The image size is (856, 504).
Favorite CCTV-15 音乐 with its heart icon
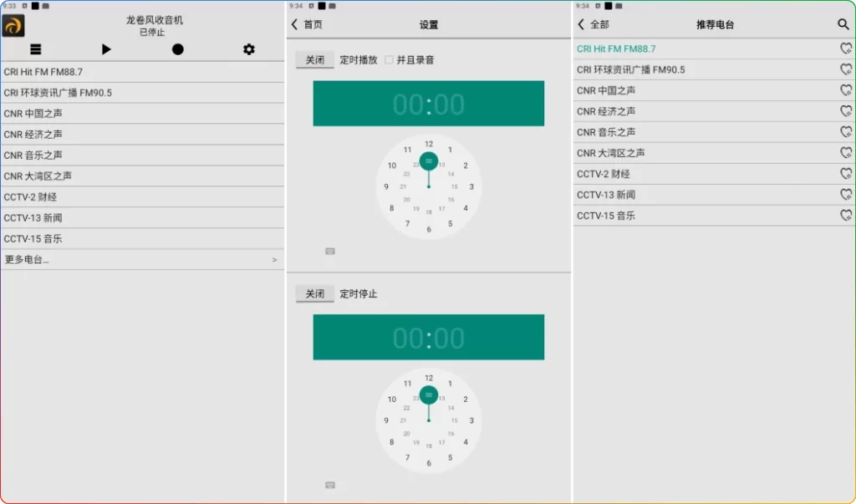click(846, 215)
